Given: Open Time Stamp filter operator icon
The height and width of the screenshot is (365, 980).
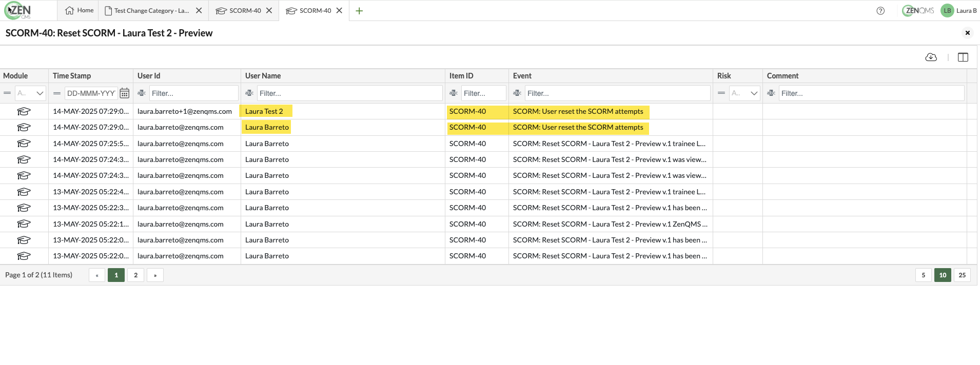Looking at the screenshot, I should 57,93.
